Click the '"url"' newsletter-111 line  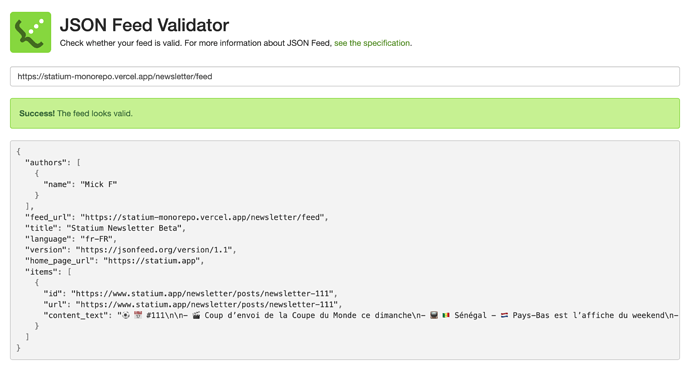click(192, 305)
